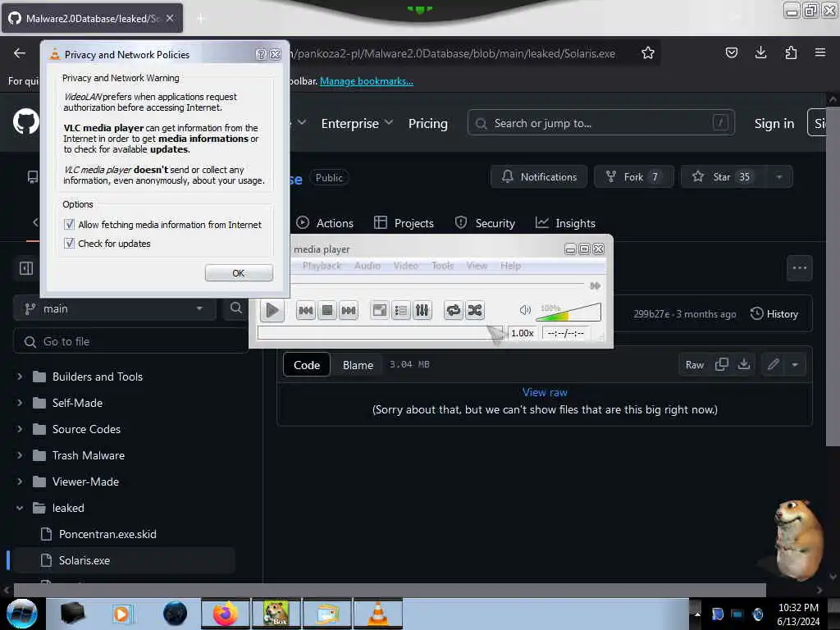Image resolution: width=840 pixels, height=630 pixels.
Task: Switch to Insights tab
Action: coord(566,223)
